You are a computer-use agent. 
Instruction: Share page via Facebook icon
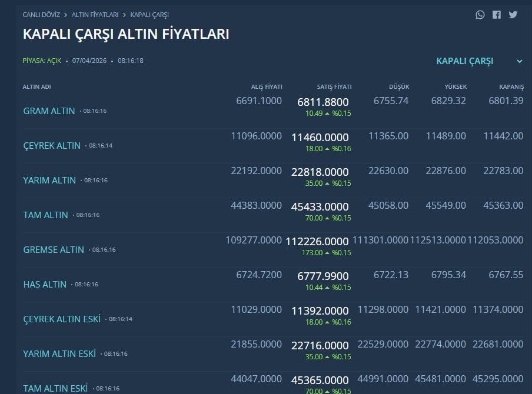tap(497, 15)
